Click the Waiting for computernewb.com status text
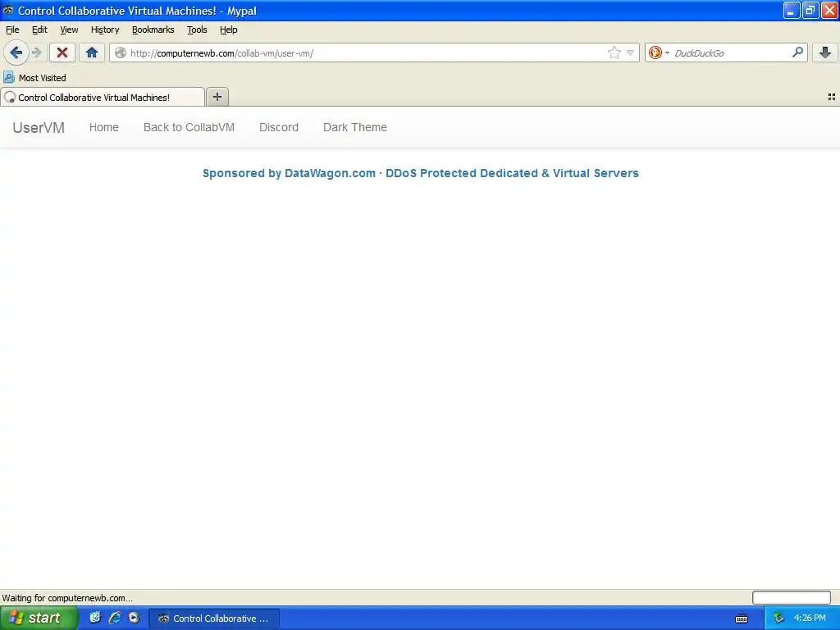 point(67,598)
